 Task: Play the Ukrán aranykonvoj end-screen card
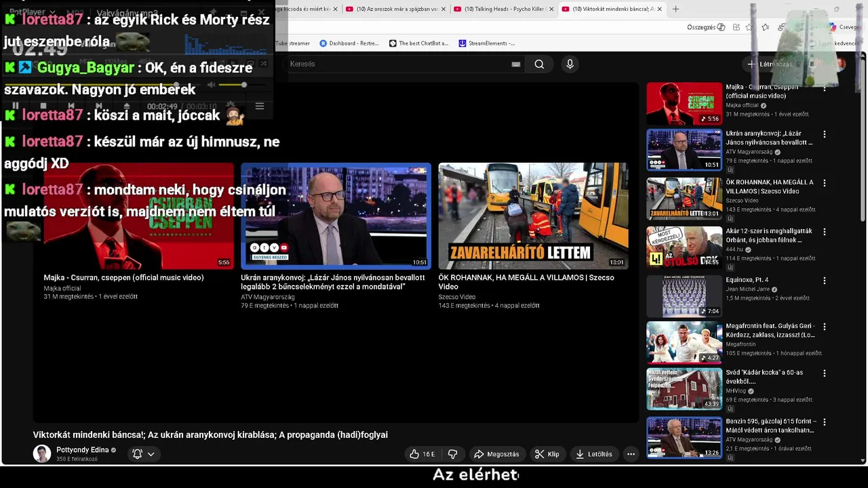tap(336, 216)
